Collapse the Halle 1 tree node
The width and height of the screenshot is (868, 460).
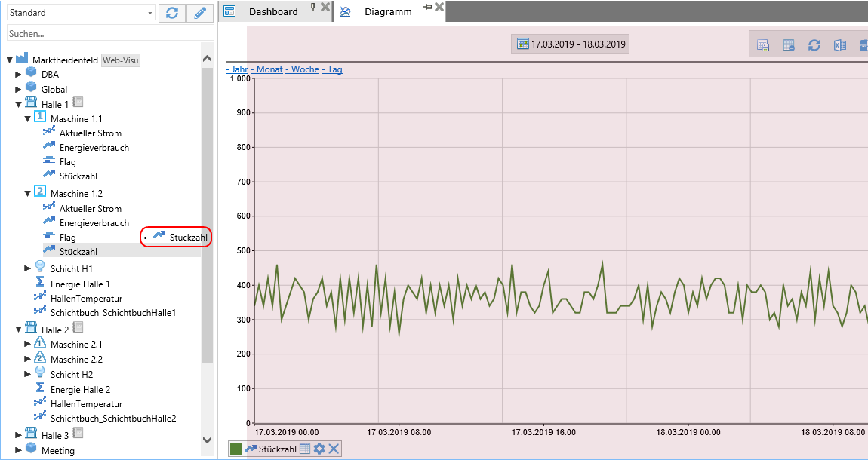[19, 104]
